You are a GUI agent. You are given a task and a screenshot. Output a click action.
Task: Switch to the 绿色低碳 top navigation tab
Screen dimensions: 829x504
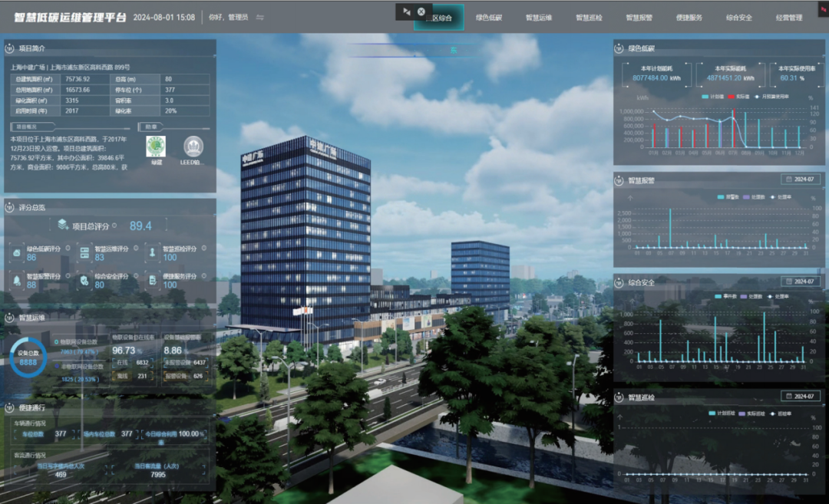coord(490,18)
